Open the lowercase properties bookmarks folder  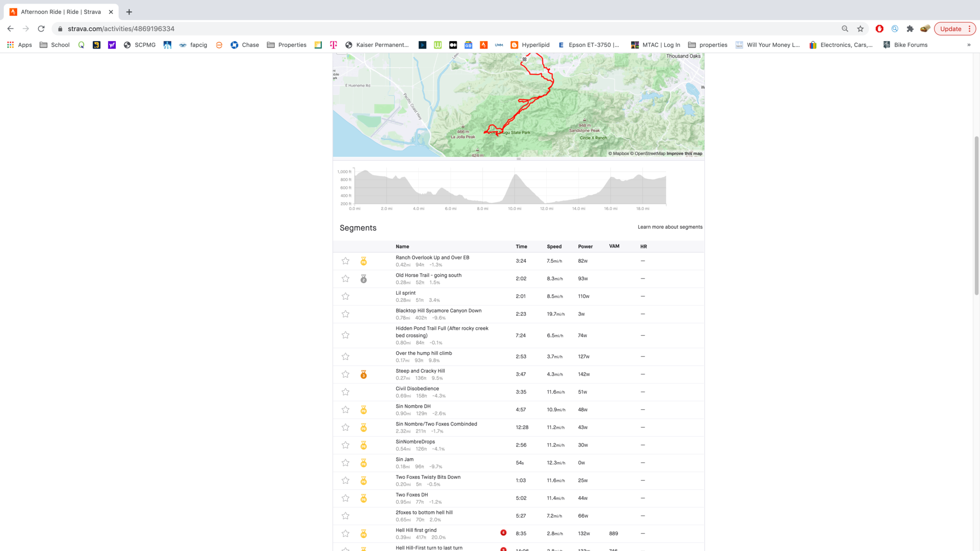pyautogui.click(x=708, y=45)
